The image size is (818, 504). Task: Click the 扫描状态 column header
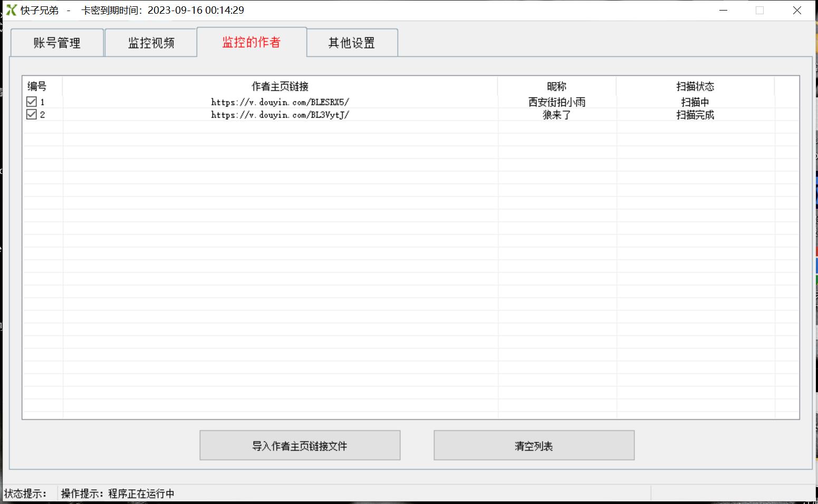pos(695,86)
